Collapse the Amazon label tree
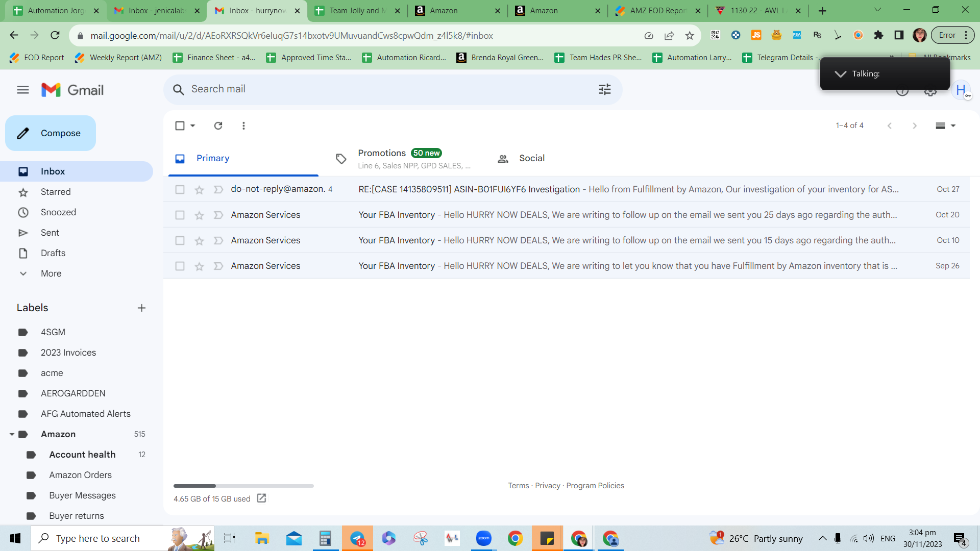 tap(11, 434)
